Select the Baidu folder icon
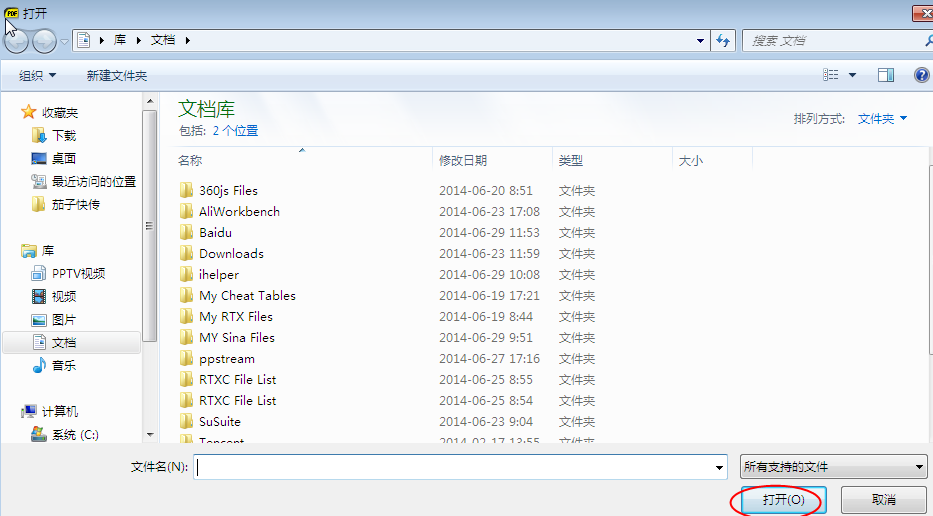933x516 pixels. click(x=186, y=232)
